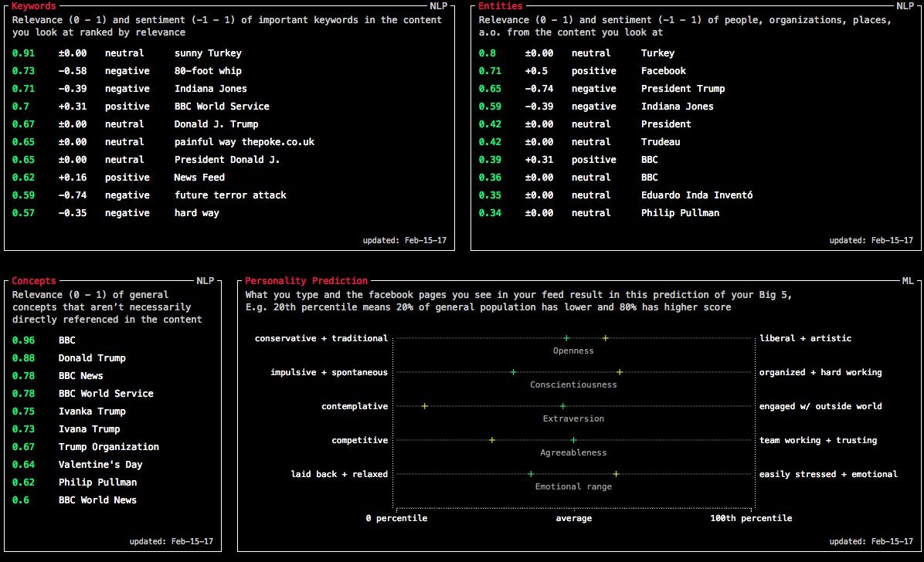Click the green Agreeableness plus marker
Screen dimensions: 924x562
click(x=573, y=440)
